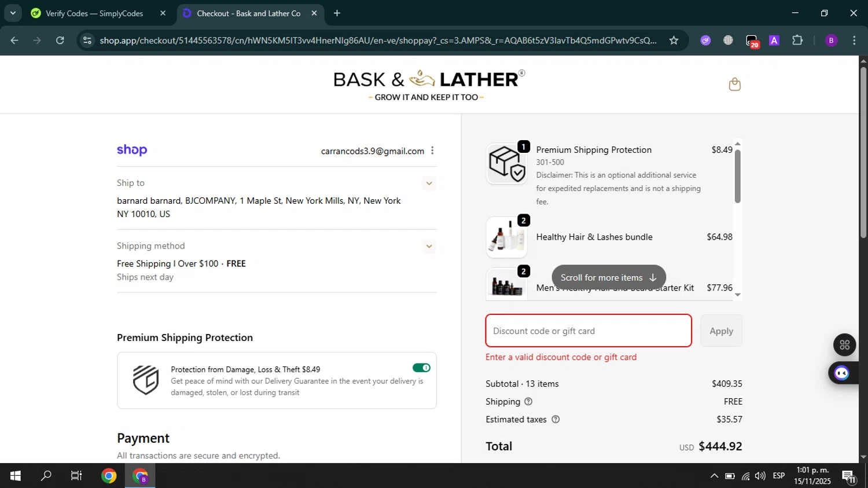Open the floating four-squares widget button

[844, 345]
